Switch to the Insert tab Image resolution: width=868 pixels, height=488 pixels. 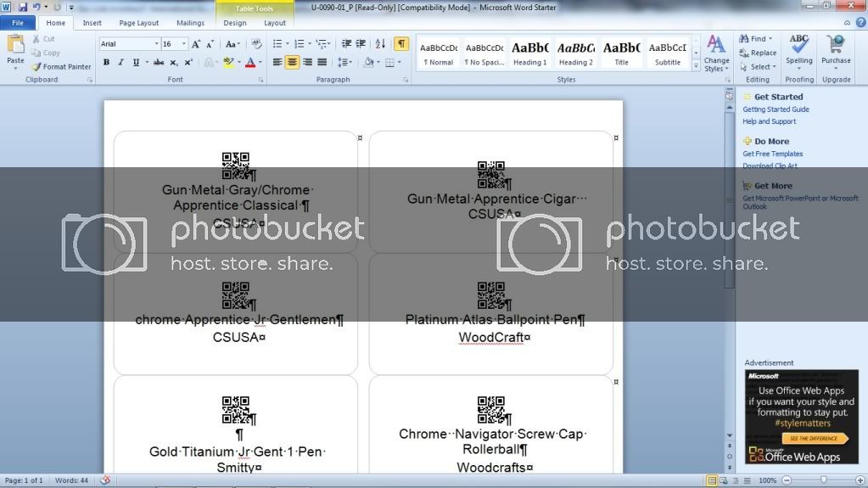(92, 23)
